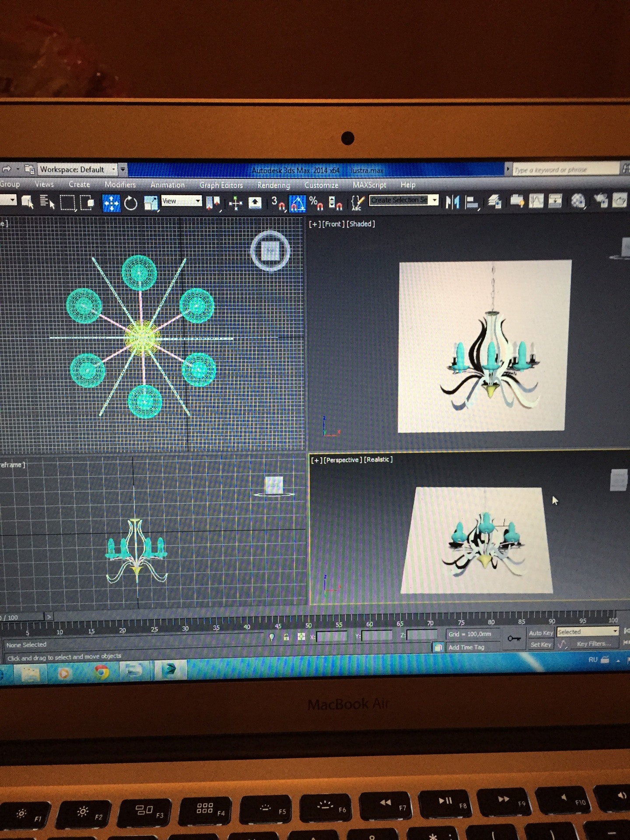Toggle Selection Lock padlock icon
The height and width of the screenshot is (840, 630).
(x=286, y=637)
